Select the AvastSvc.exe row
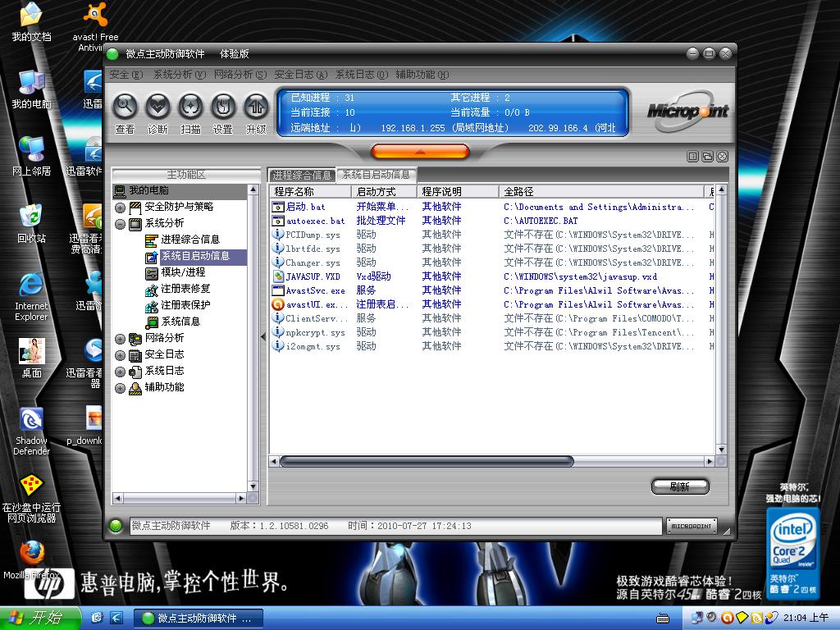 492,290
